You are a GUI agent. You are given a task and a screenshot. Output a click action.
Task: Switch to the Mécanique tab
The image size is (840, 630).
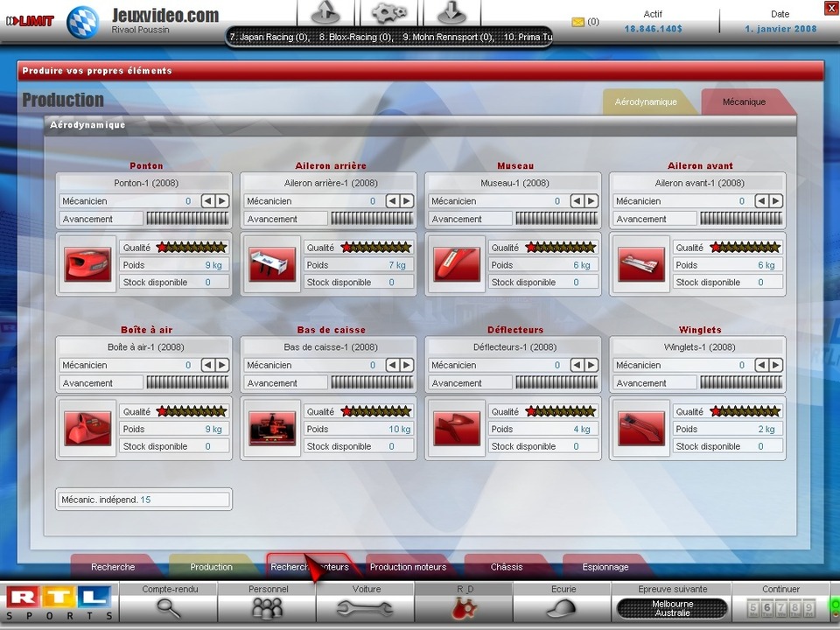pyautogui.click(x=744, y=102)
